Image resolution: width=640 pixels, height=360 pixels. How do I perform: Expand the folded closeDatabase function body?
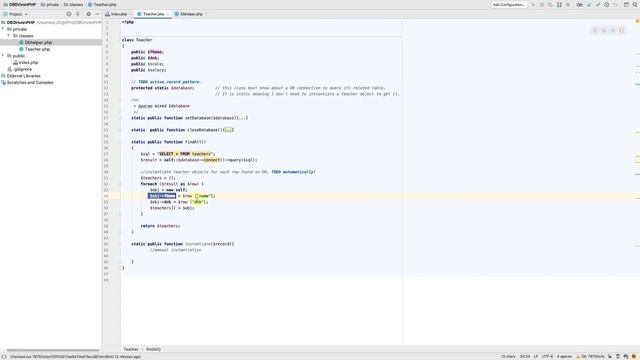228,130
